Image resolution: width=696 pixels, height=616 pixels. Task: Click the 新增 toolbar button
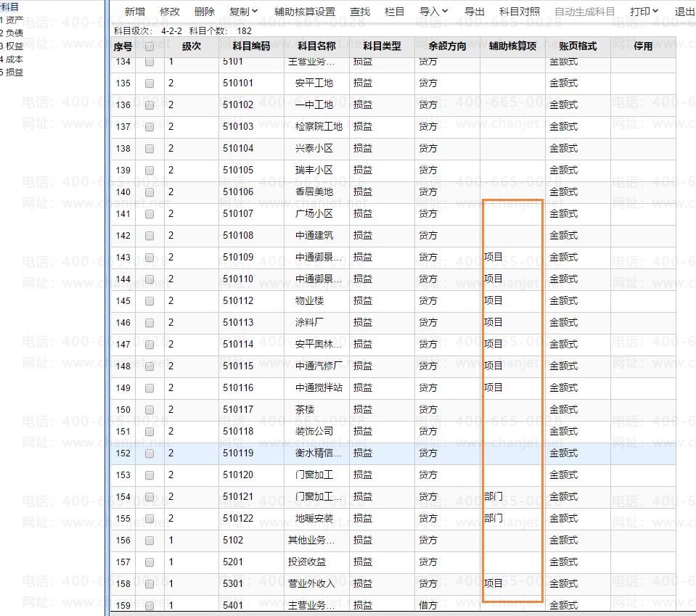coord(134,12)
